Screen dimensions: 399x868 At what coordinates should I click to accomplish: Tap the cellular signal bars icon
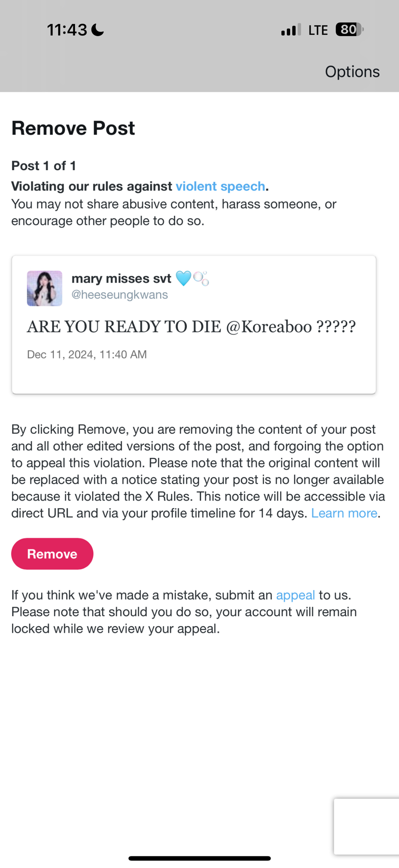coord(291,30)
